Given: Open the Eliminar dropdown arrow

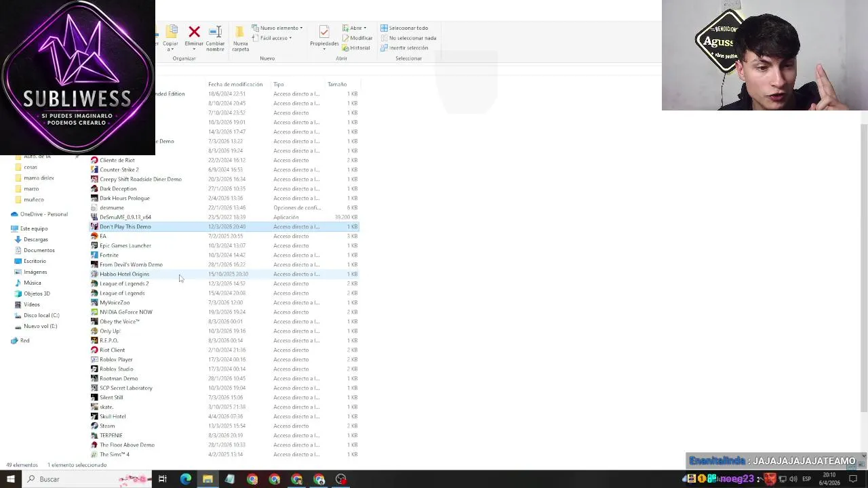Looking at the screenshot, I should tap(194, 49).
